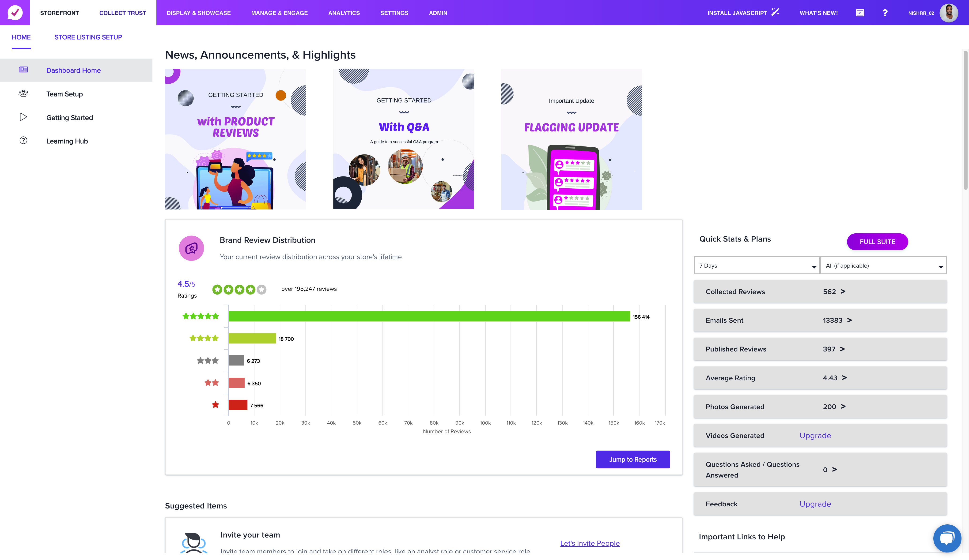Click the user profile avatar

949,13
